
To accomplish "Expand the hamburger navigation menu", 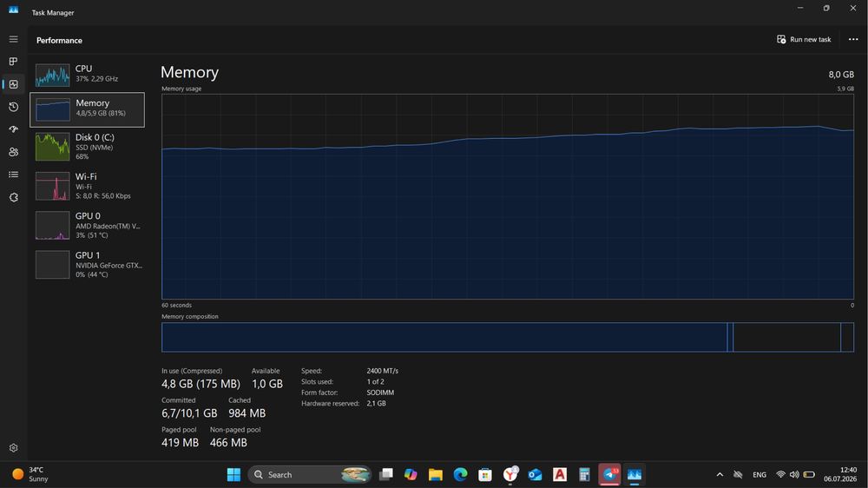I will click(13, 39).
